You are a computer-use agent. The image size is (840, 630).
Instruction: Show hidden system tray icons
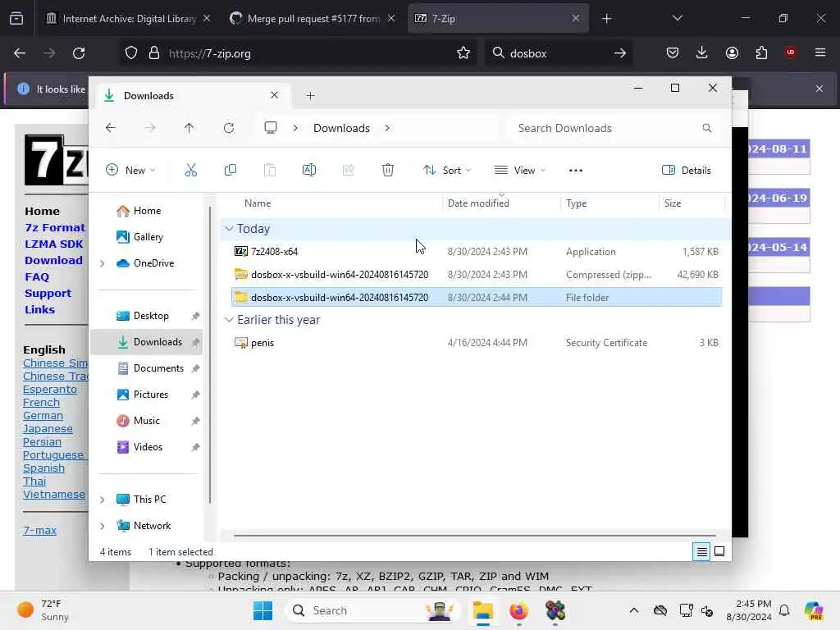point(634,610)
